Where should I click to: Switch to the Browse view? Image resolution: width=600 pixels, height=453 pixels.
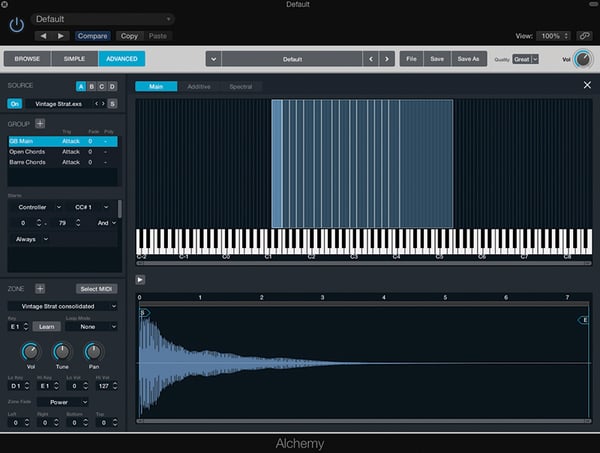click(27, 59)
